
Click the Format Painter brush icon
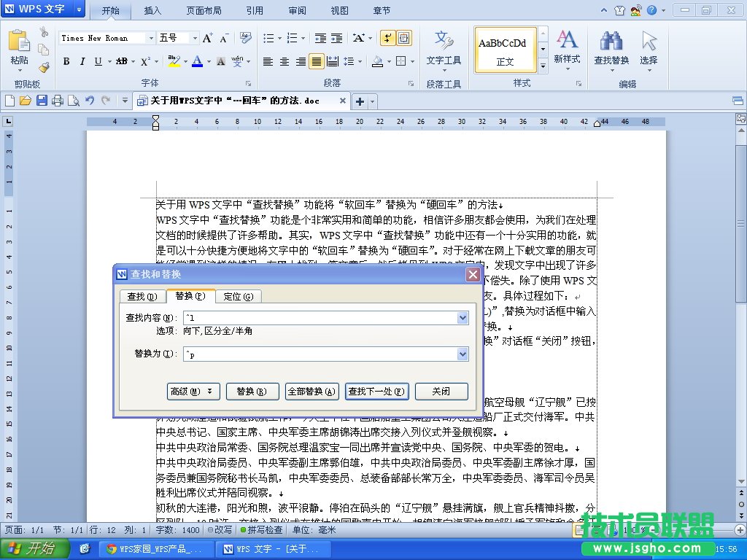[x=44, y=67]
